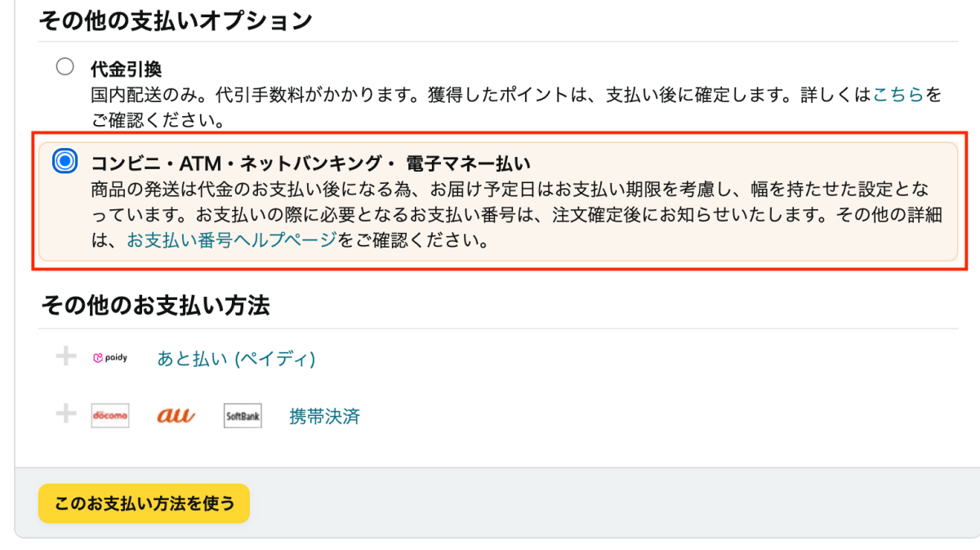Expand the 携帯決済 plus icon
The height and width of the screenshot is (550, 980).
pos(65,415)
